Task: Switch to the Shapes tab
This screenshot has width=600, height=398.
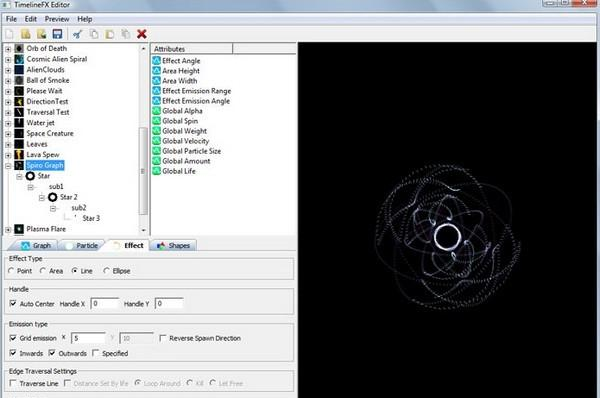Action: point(173,246)
